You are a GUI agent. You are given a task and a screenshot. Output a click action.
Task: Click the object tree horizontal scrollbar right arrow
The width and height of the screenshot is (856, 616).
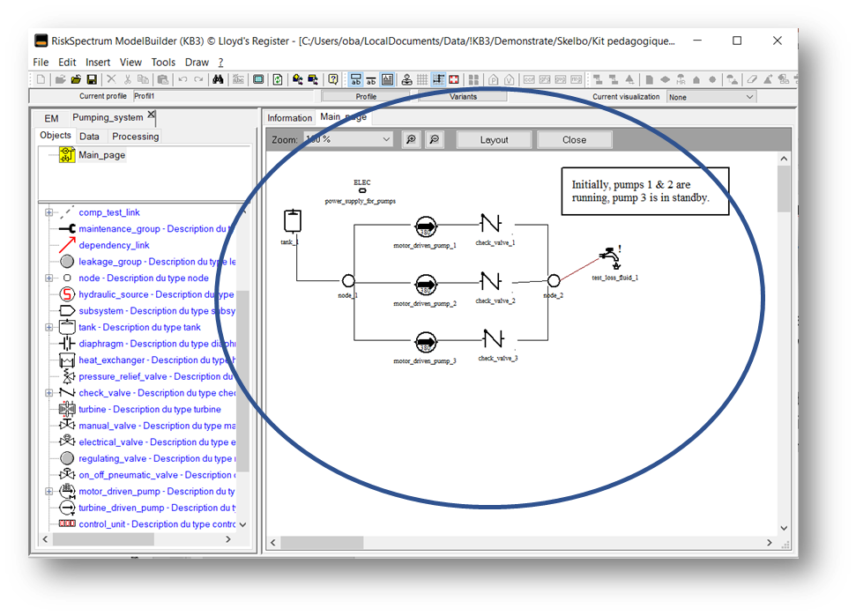pyautogui.click(x=228, y=539)
